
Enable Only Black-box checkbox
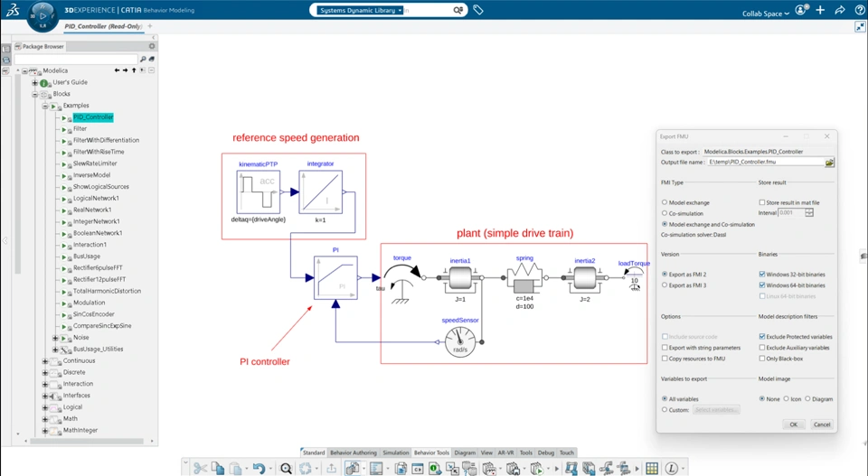(761, 359)
